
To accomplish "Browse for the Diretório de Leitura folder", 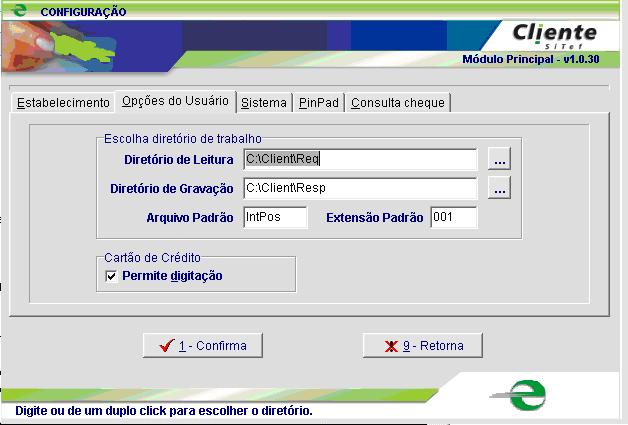I will pyautogui.click(x=500, y=159).
